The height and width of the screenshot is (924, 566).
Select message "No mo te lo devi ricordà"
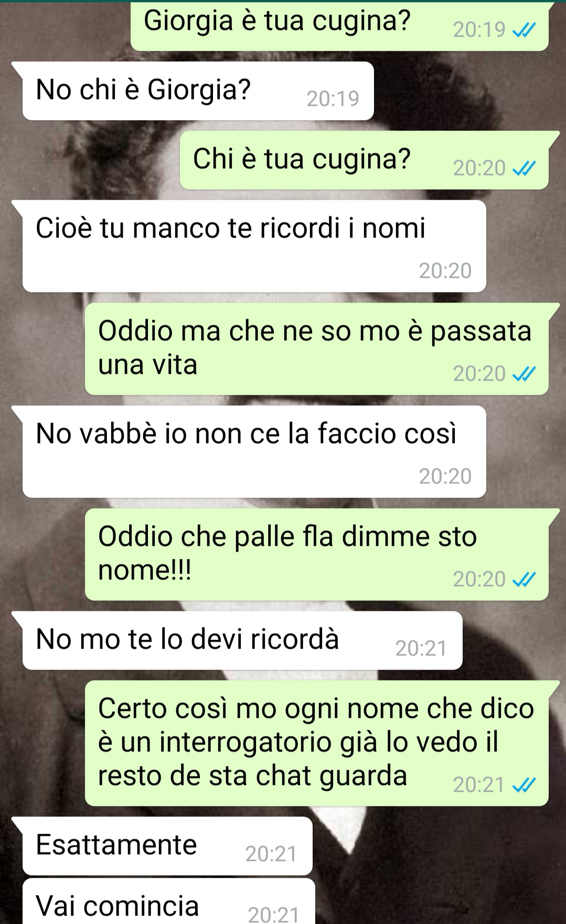242,640
